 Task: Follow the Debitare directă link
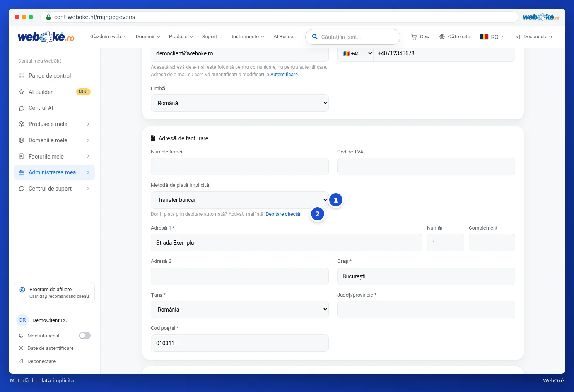pos(283,214)
